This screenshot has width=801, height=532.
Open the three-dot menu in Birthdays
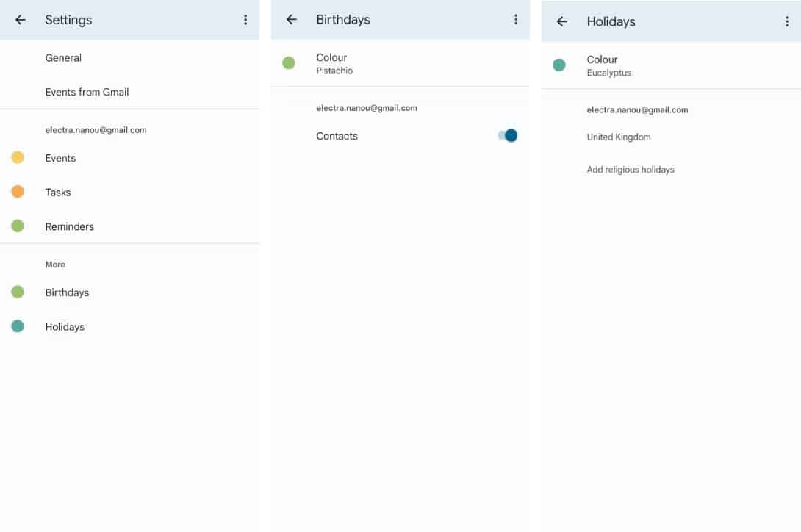pos(516,20)
